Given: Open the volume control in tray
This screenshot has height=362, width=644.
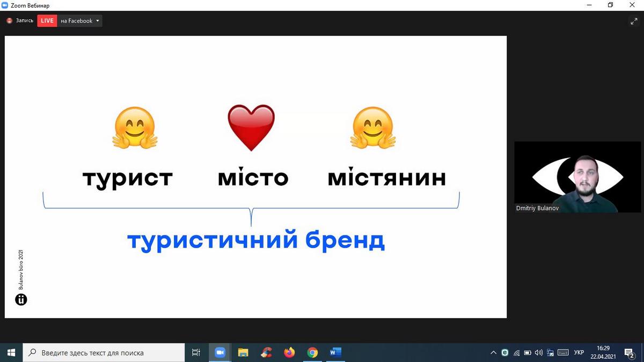Looking at the screenshot, I should click(x=539, y=352).
